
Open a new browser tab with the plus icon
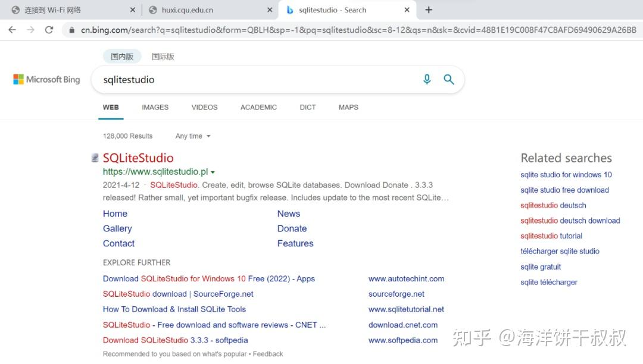click(429, 10)
